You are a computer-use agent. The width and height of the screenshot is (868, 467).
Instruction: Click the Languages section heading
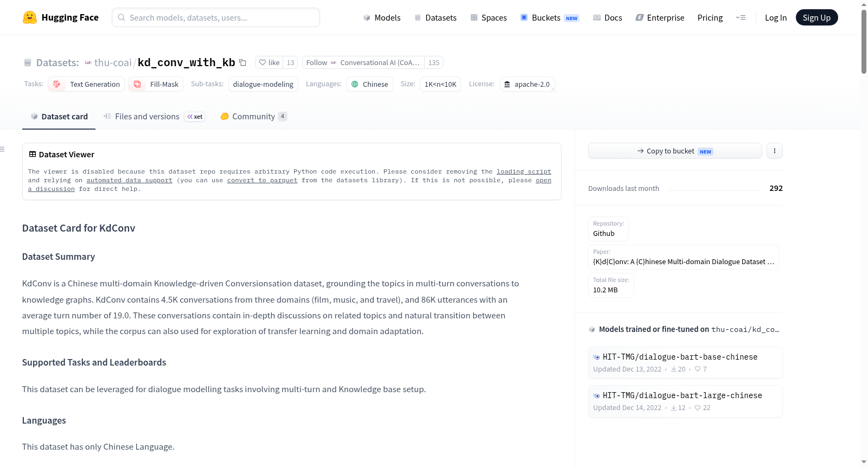point(44,420)
